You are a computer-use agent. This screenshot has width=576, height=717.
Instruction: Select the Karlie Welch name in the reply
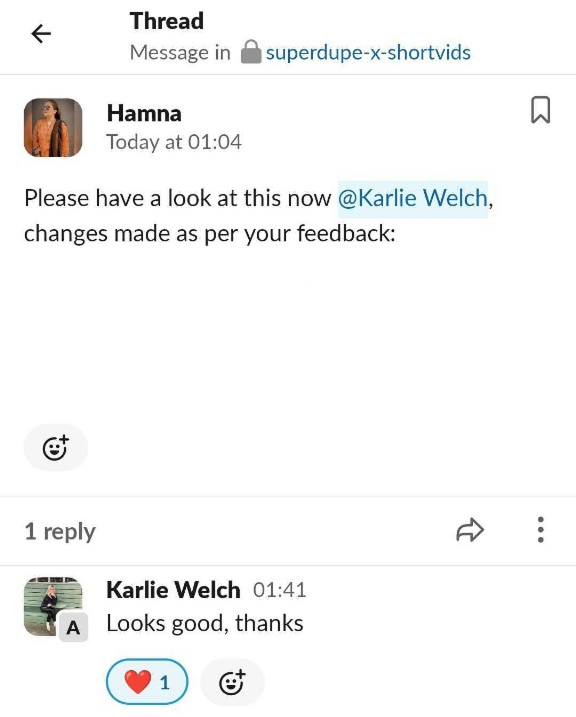[x=173, y=590]
